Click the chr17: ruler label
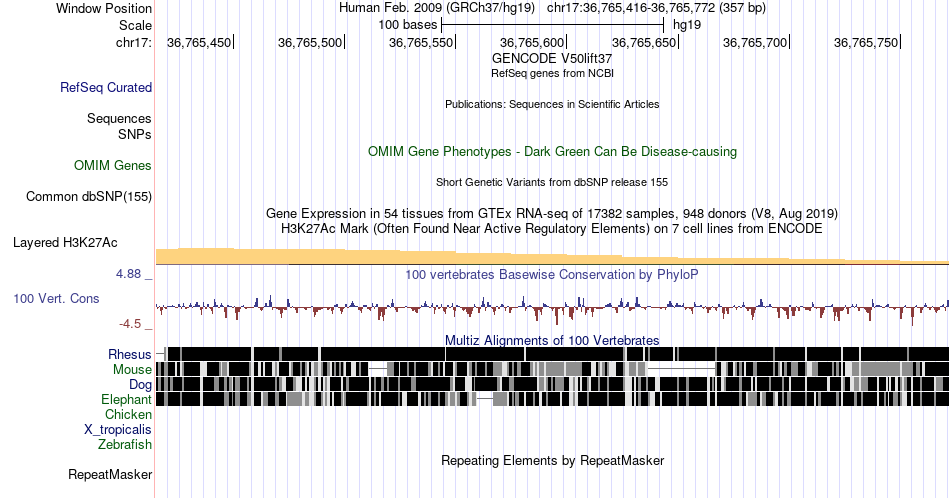 coord(133,42)
